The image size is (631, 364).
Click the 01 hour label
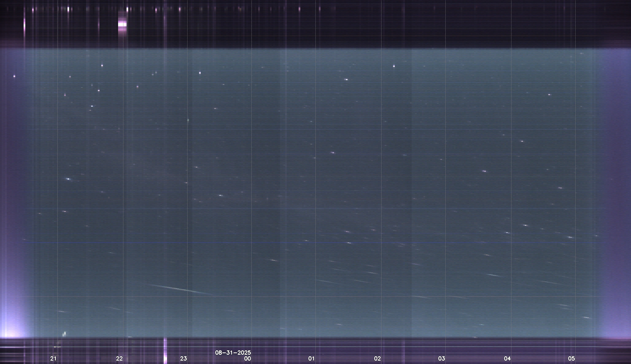click(311, 358)
